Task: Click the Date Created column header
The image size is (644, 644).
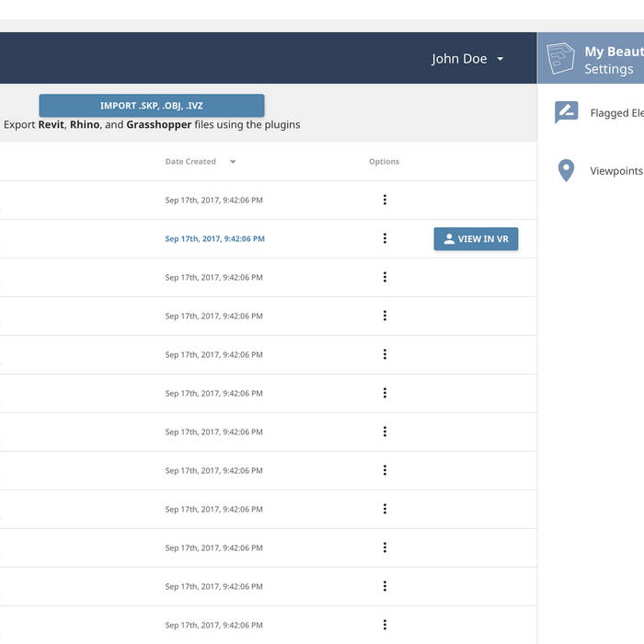Action: (190, 162)
